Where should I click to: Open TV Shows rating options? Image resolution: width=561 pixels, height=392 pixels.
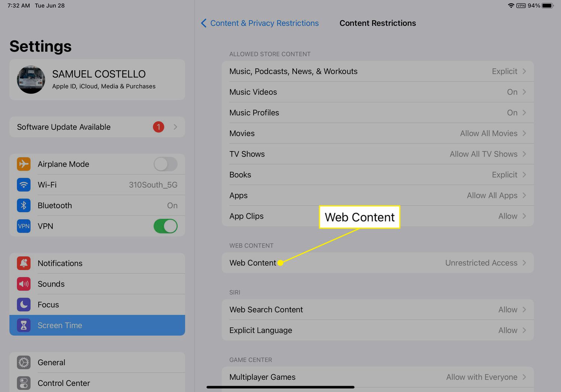[x=377, y=154]
